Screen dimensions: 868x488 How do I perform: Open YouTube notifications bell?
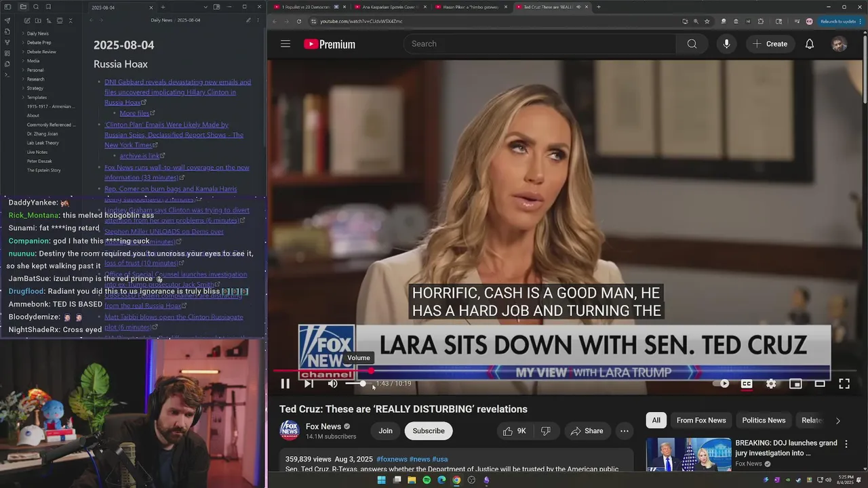pos(810,44)
